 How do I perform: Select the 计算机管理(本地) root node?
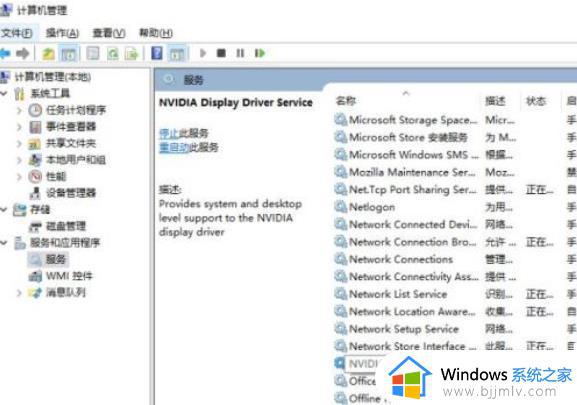(52, 77)
